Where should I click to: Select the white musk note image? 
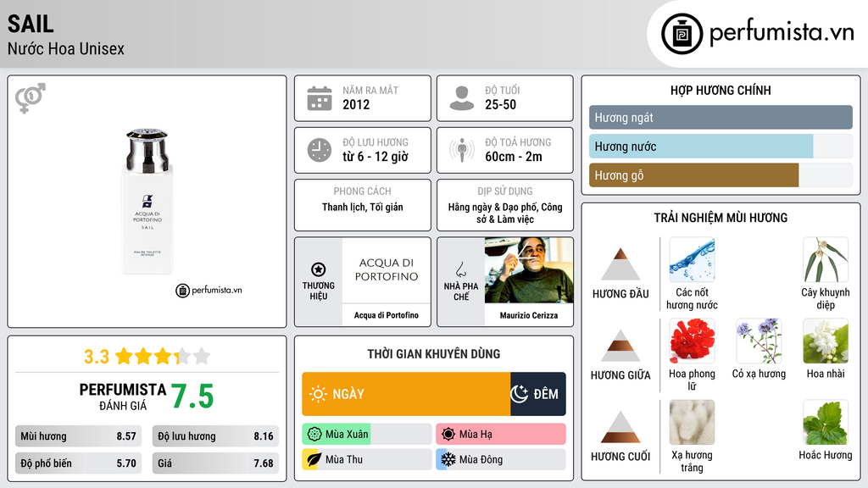(x=692, y=422)
